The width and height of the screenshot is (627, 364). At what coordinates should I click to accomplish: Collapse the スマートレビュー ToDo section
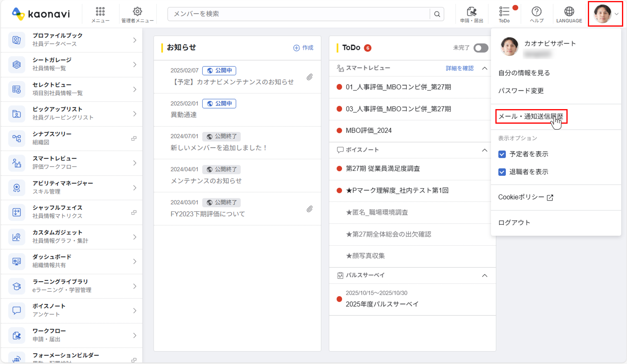click(484, 68)
